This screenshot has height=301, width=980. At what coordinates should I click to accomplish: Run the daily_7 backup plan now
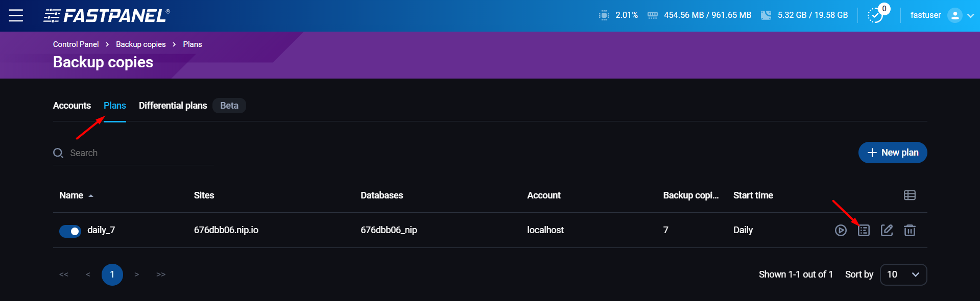841,231
